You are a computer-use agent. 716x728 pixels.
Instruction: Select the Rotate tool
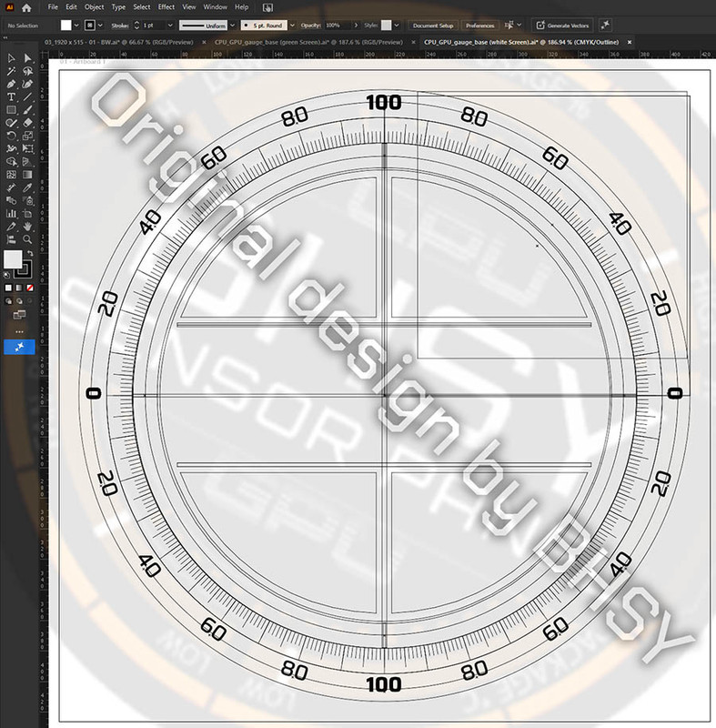[11, 136]
